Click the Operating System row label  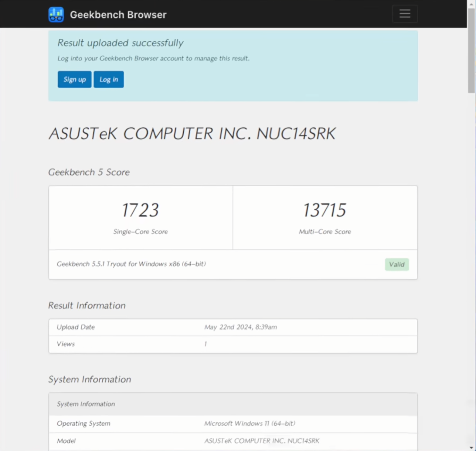tap(84, 424)
